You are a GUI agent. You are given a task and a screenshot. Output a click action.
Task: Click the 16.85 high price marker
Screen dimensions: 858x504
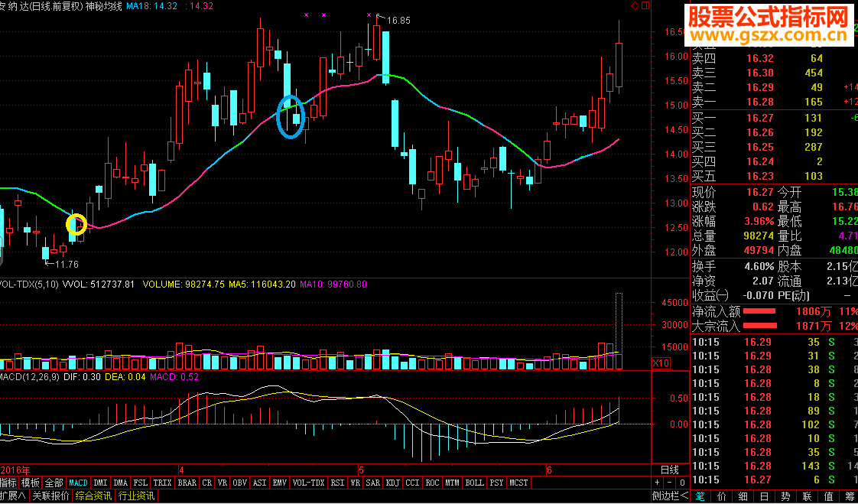[398, 20]
